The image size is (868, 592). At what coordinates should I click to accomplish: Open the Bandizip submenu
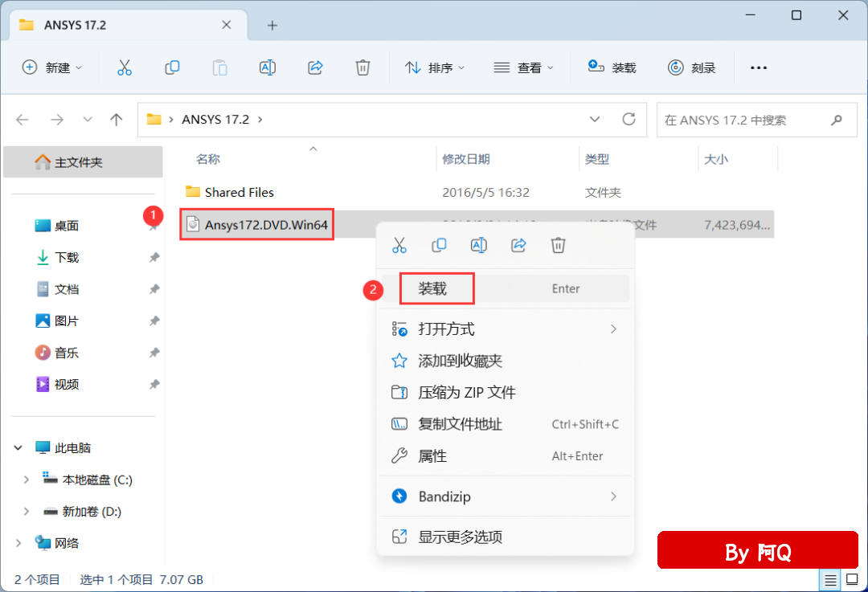point(506,496)
